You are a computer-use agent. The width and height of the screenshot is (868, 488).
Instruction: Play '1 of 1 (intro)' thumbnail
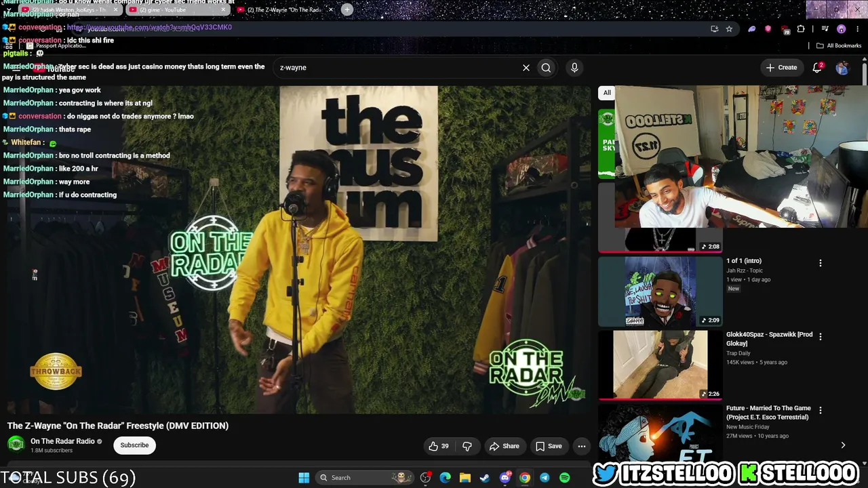660,291
